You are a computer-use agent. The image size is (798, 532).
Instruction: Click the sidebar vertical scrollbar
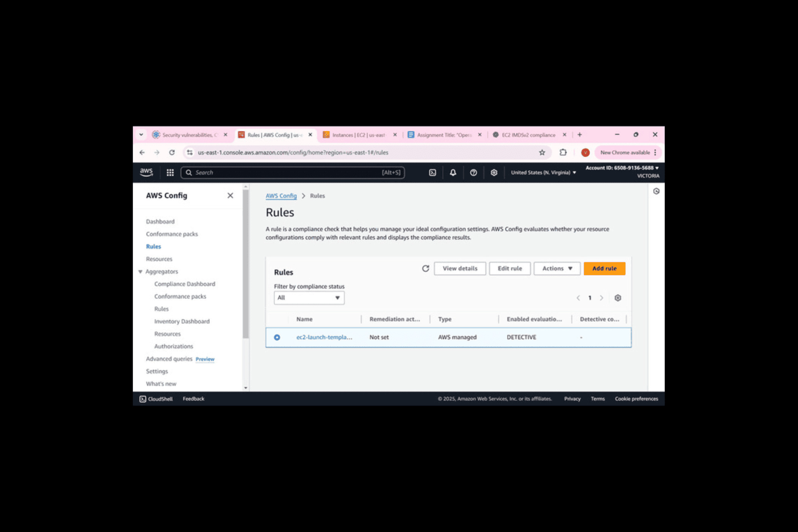coord(245,264)
